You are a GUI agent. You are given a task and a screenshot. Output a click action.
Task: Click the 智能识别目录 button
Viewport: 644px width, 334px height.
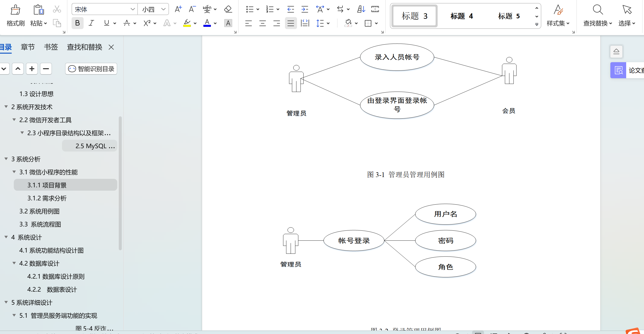91,69
